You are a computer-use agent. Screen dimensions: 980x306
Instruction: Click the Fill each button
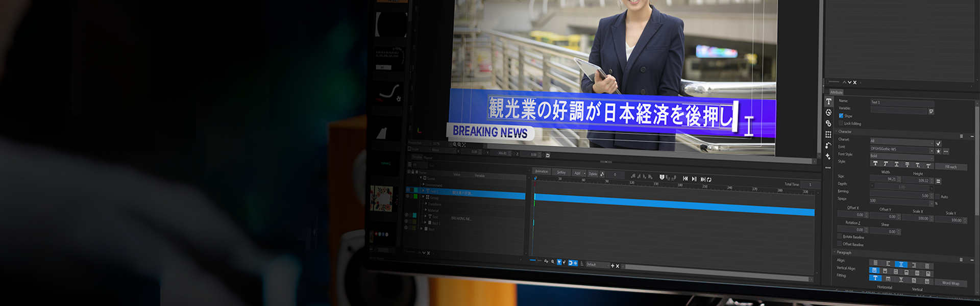[x=951, y=167]
